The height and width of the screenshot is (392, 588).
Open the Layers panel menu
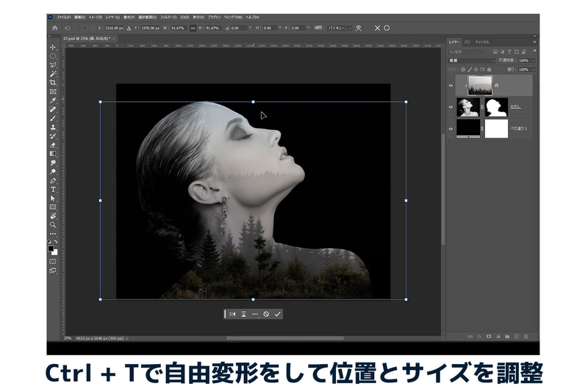coord(534,42)
